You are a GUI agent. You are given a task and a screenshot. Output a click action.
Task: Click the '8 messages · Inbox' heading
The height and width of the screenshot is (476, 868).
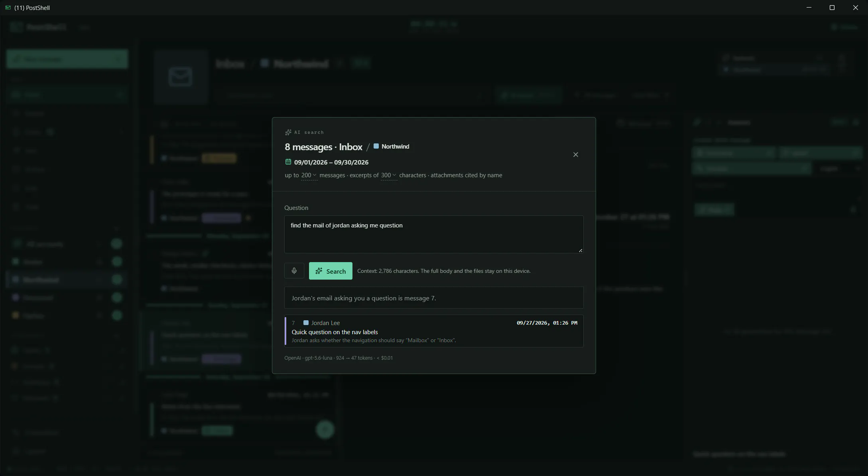[323, 147]
